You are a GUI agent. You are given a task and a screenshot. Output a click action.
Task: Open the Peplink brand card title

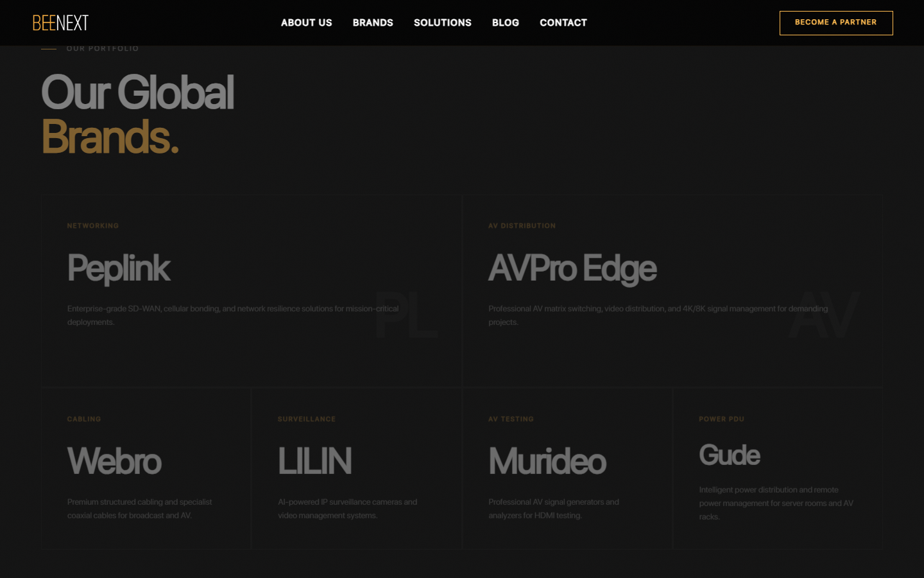point(119,268)
